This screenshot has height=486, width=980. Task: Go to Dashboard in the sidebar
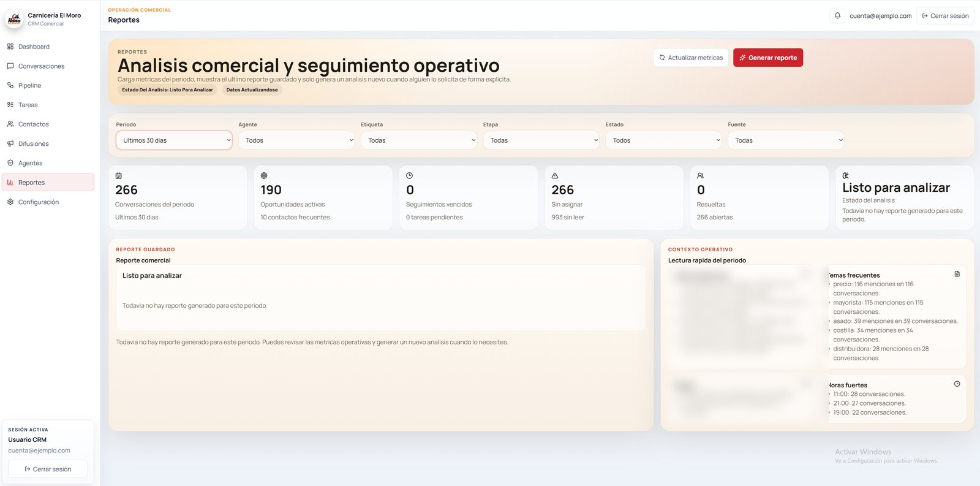pyautogui.click(x=48, y=47)
